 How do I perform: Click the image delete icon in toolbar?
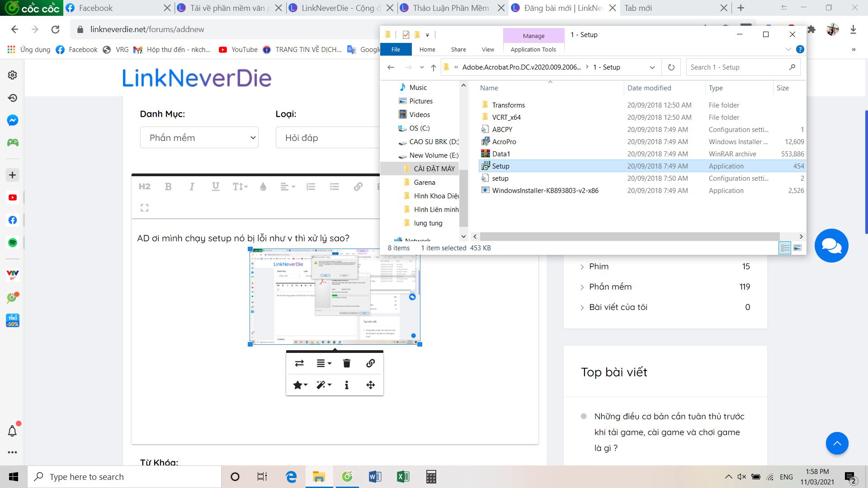pyautogui.click(x=347, y=363)
